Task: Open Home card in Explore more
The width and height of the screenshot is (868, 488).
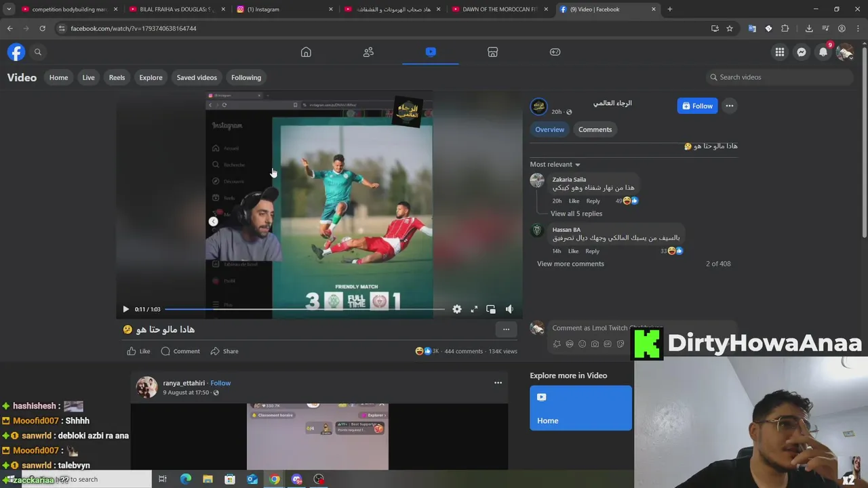Action: pos(580,408)
